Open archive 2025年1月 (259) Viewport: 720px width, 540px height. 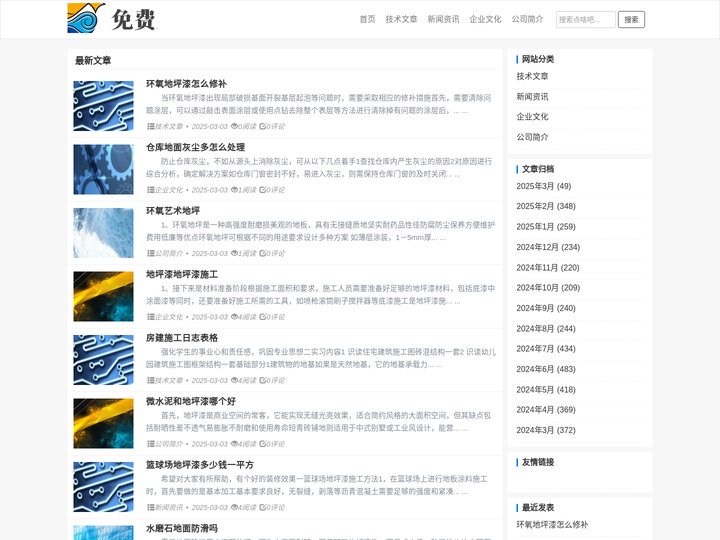click(x=546, y=227)
